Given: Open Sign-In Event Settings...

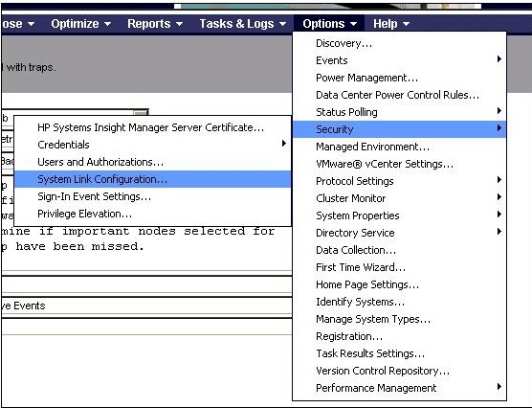Looking at the screenshot, I should tap(152, 196).
